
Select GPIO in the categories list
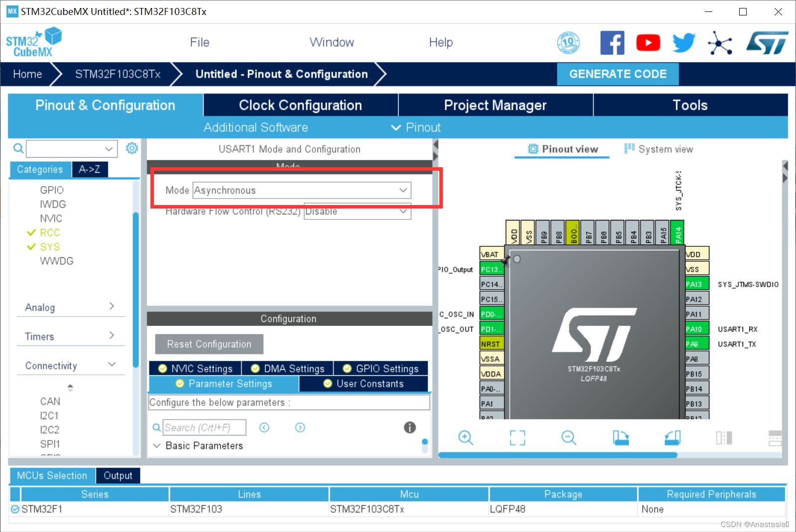coord(52,190)
